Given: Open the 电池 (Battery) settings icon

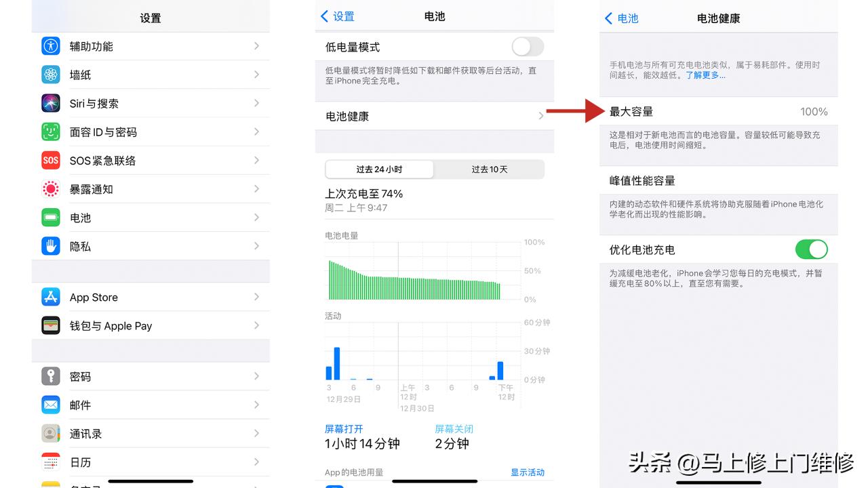Looking at the screenshot, I should [50, 218].
